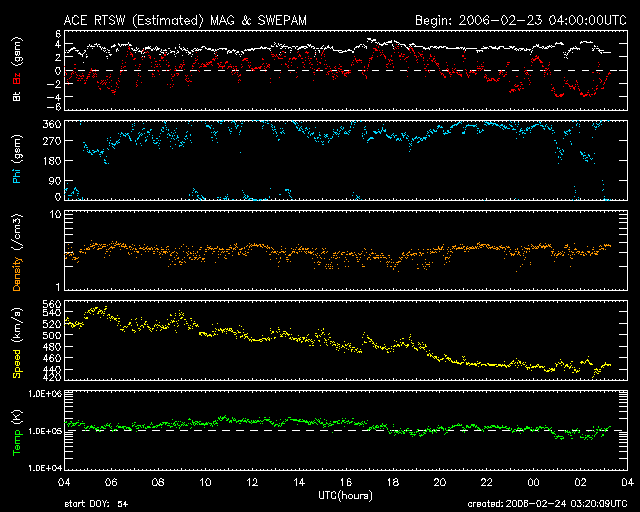
Task: Select the '-2' tick on Bt Bz axis
Action: tap(54, 84)
